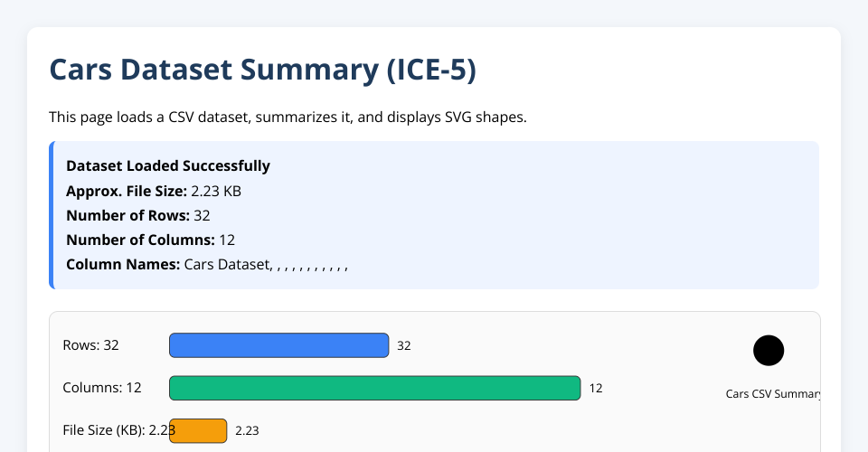Click the Column Names line
Screen dimensions: 868x452
(206, 264)
